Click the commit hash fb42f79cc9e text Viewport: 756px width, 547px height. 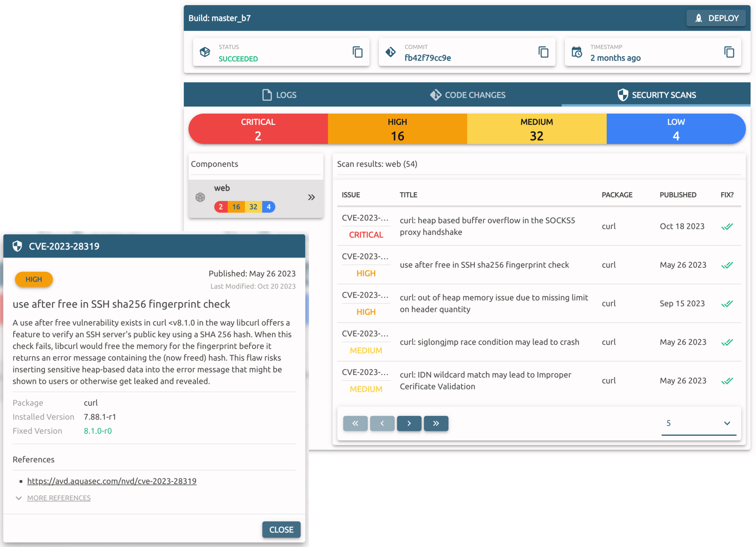click(428, 58)
